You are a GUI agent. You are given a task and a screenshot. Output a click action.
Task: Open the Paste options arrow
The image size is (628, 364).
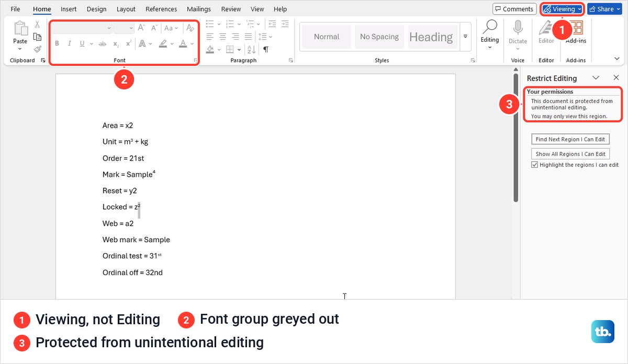[20, 49]
